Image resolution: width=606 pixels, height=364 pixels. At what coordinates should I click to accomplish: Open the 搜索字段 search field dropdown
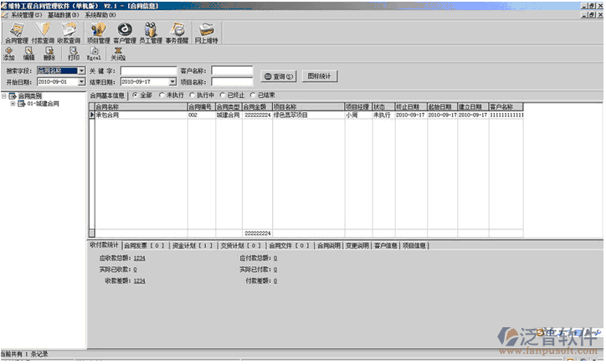click(x=81, y=71)
